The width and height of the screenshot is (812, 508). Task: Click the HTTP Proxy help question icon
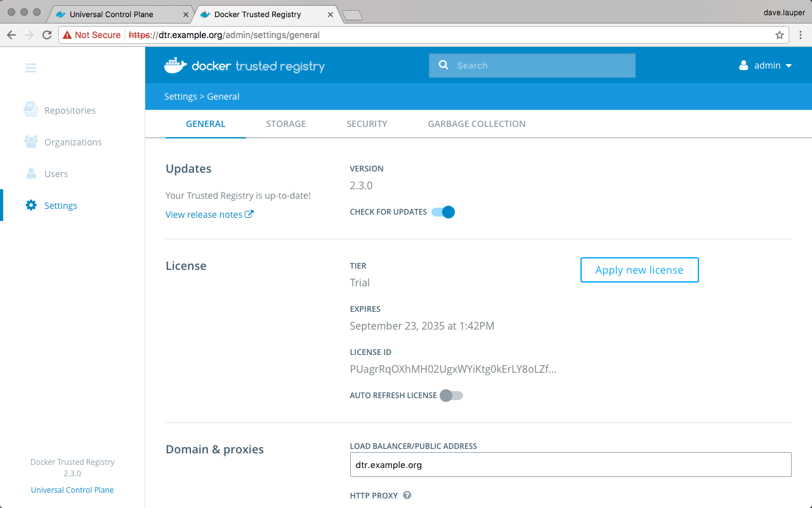[x=407, y=495]
